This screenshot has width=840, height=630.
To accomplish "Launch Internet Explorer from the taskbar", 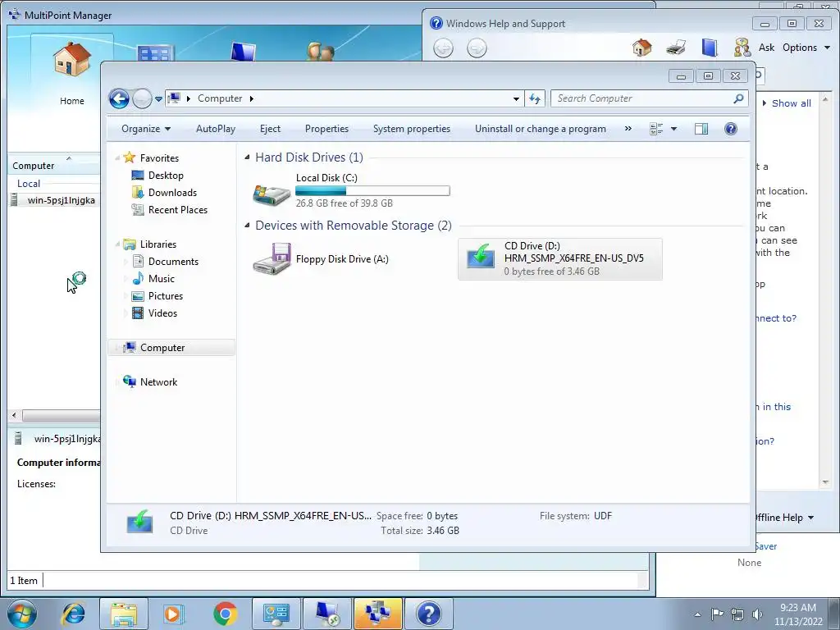I will pos(73,614).
